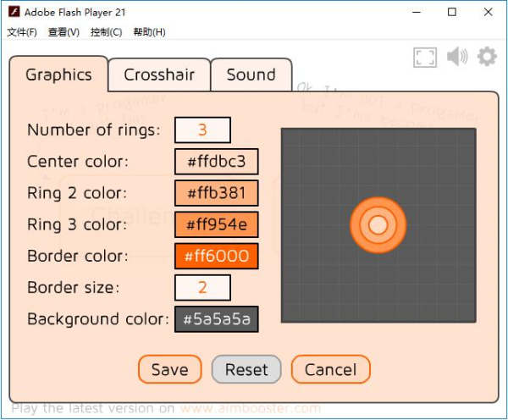
Task: Switch to the Crosshair tab
Action: [x=159, y=75]
